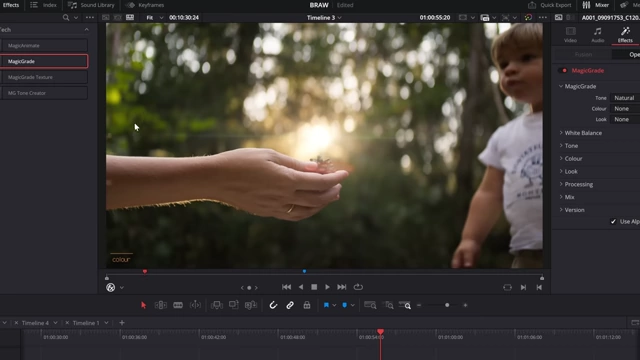Open the Look None dropdown

tap(624, 119)
